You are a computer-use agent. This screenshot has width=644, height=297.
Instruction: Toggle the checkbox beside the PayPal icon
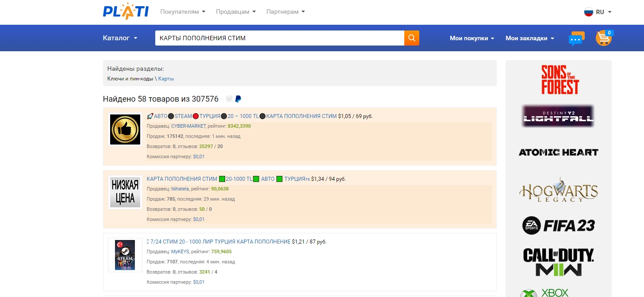point(229,99)
